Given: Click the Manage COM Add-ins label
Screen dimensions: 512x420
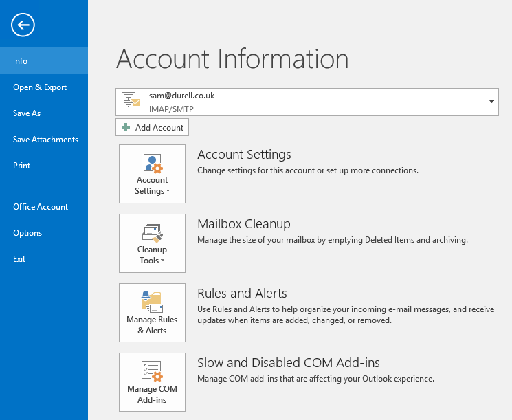Looking at the screenshot, I should point(152,395).
